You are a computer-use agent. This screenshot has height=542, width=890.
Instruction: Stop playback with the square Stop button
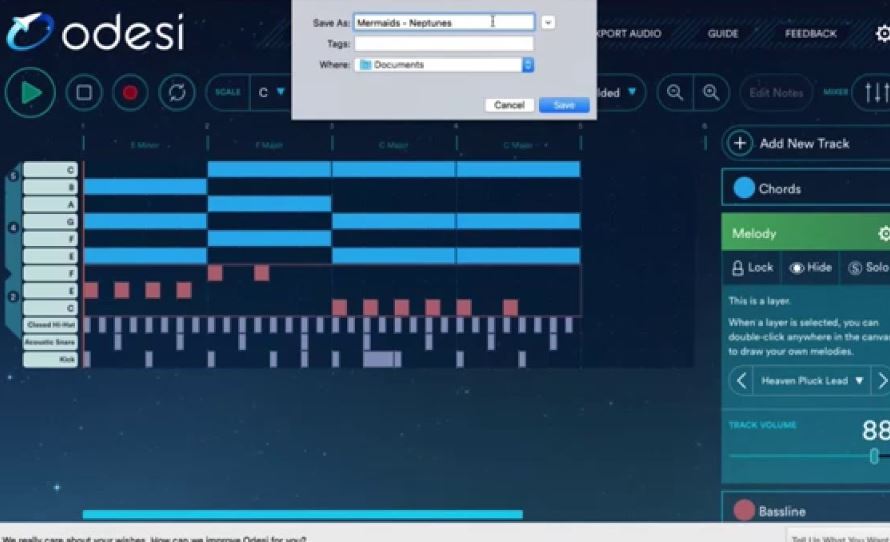coord(84,93)
